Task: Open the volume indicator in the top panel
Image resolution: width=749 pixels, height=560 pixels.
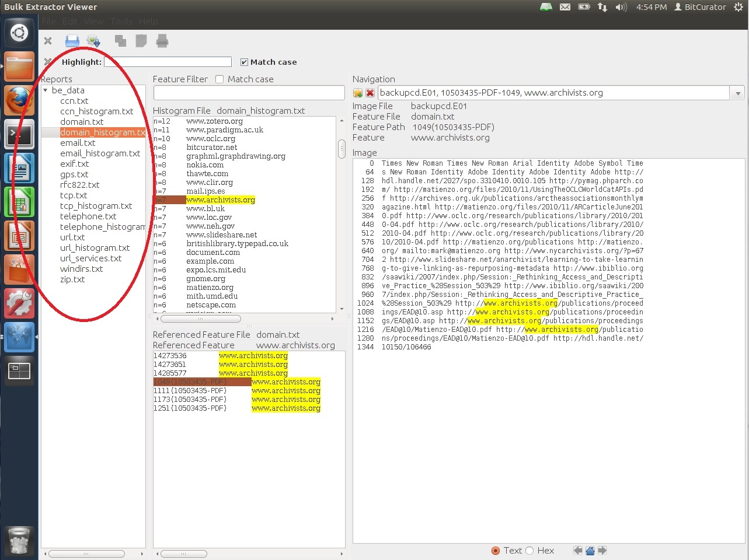Action: click(x=621, y=7)
